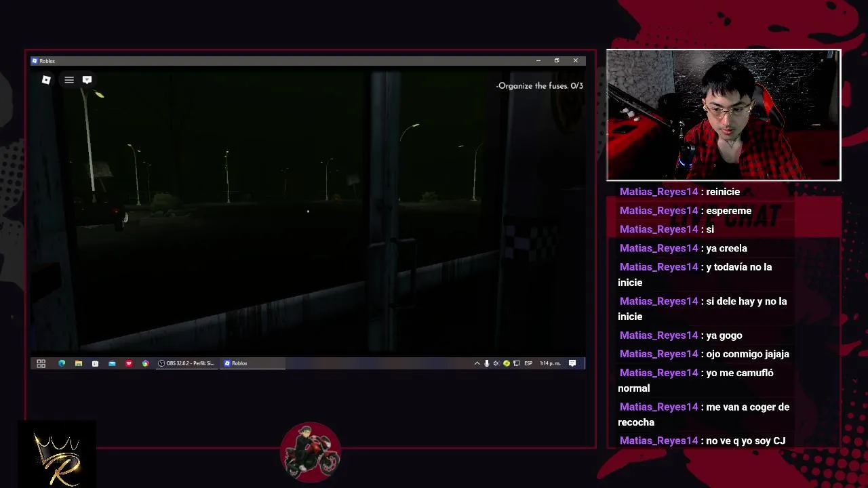
Task: Restore down the Roblox window
Action: (557, 61)
